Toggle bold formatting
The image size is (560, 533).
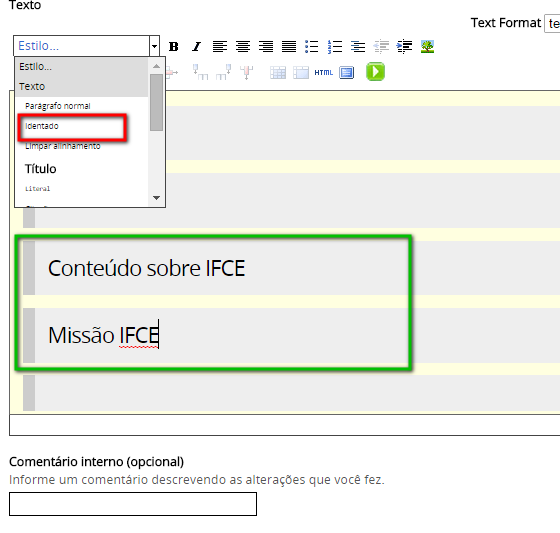(174, 46)
